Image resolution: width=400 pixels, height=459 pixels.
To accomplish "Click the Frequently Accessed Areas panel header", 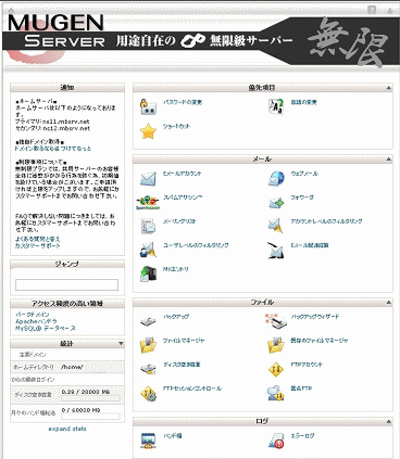I will pyautogui.click(x=67, y=303).
